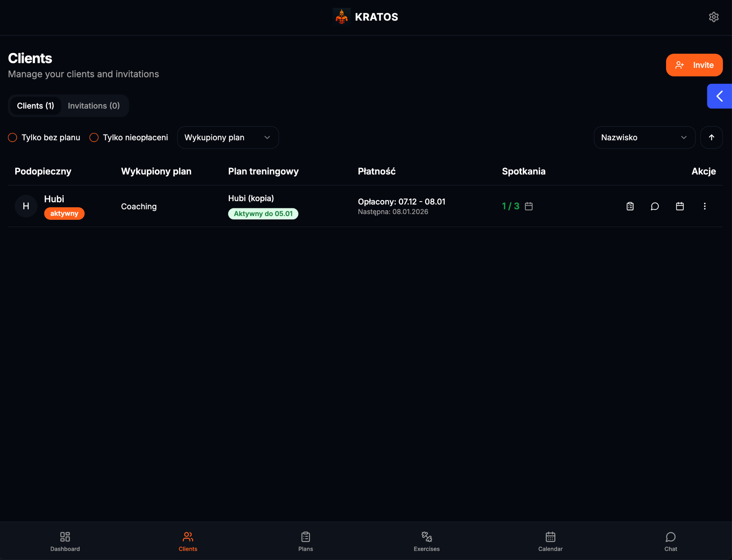This screenshot has width=732, height=560.
Task: Open the Nazwisko sort dropdown
Action: (644, 138)
